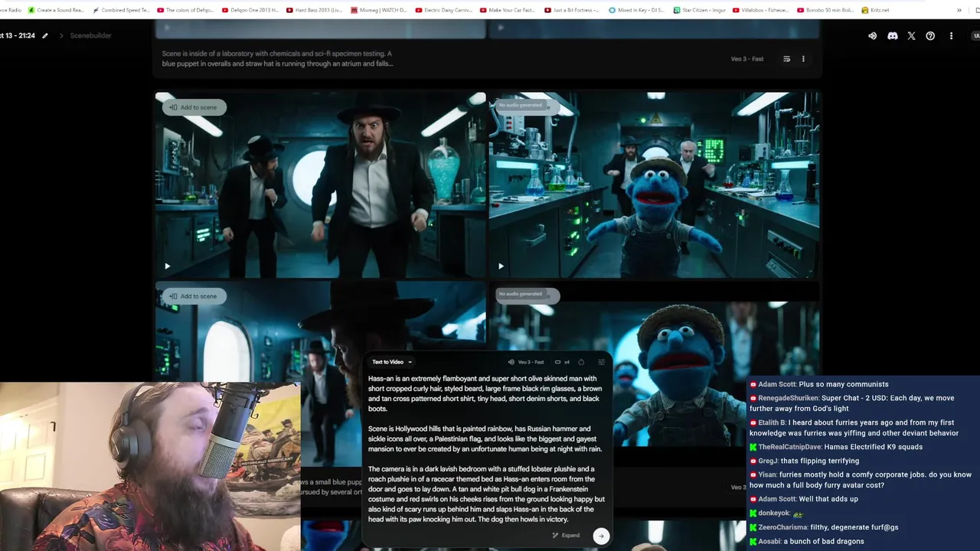This screenshot has height=551, width=980.
Task: Open the Combined Speed Te... bookmark
Action: 121,10
